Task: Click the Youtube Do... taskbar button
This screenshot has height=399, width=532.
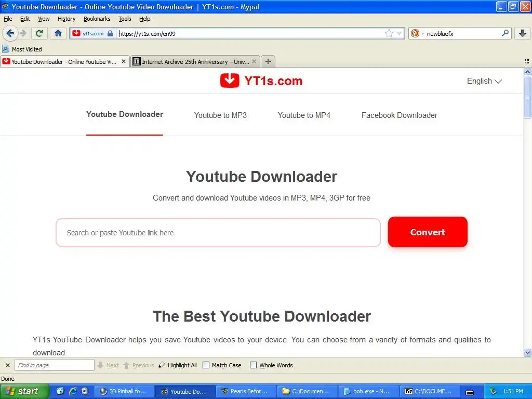Action: tap(185, 391)
